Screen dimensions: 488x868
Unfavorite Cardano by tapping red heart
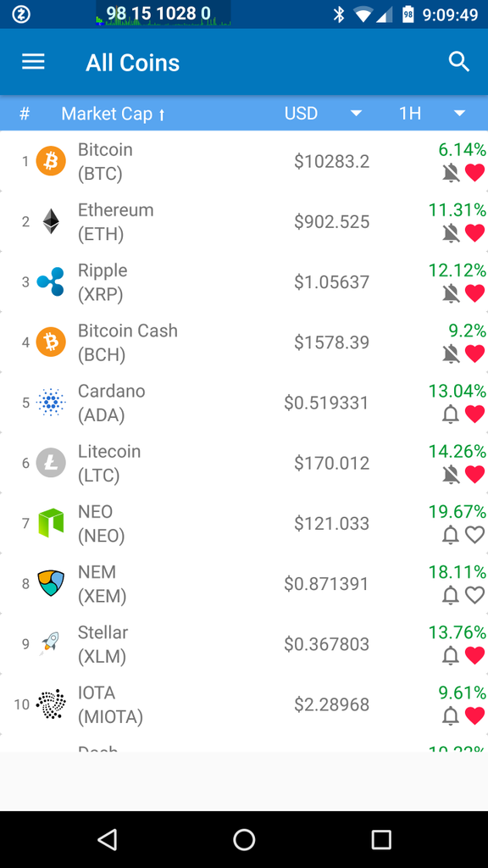tap(474, 414)
